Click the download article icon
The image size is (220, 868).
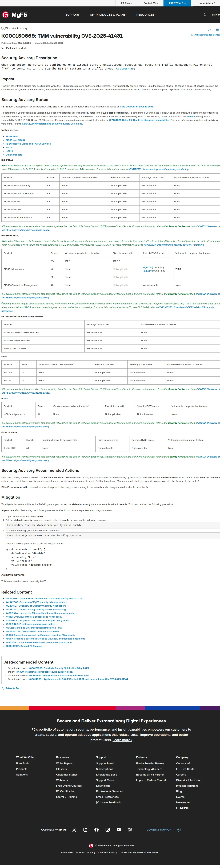(210, 30)
